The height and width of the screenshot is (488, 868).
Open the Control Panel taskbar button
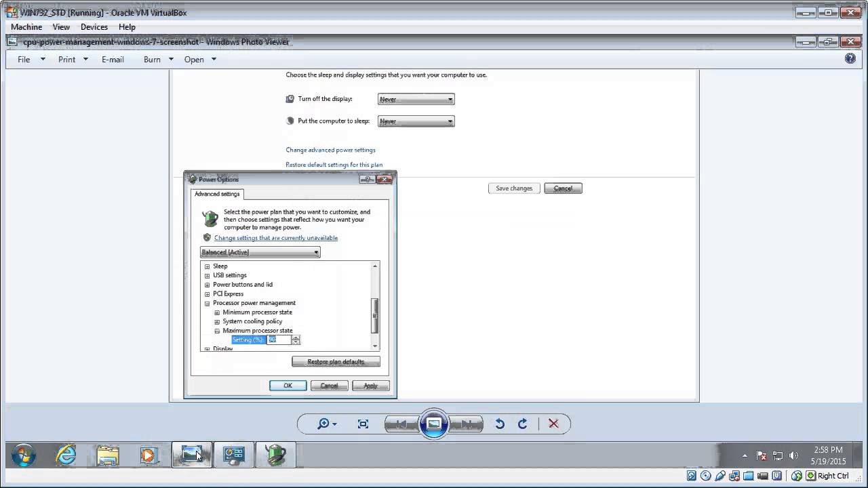[234, 455]
